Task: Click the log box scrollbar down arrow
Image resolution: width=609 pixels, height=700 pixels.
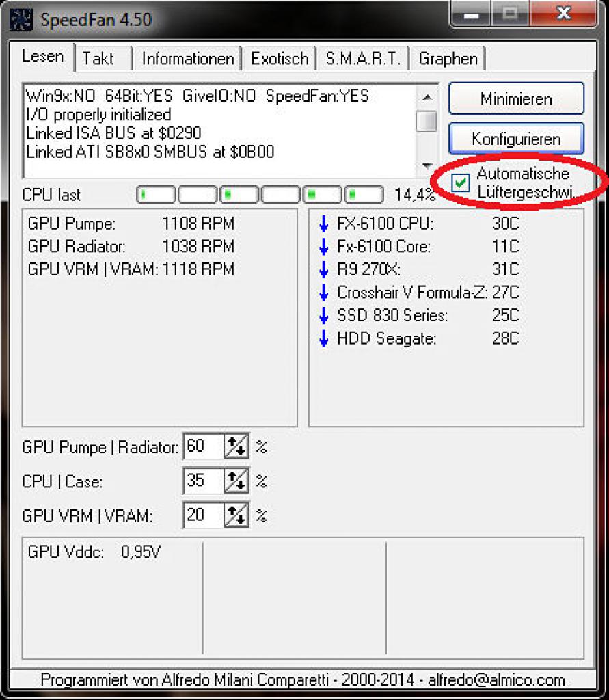Action: pos(427,166)
